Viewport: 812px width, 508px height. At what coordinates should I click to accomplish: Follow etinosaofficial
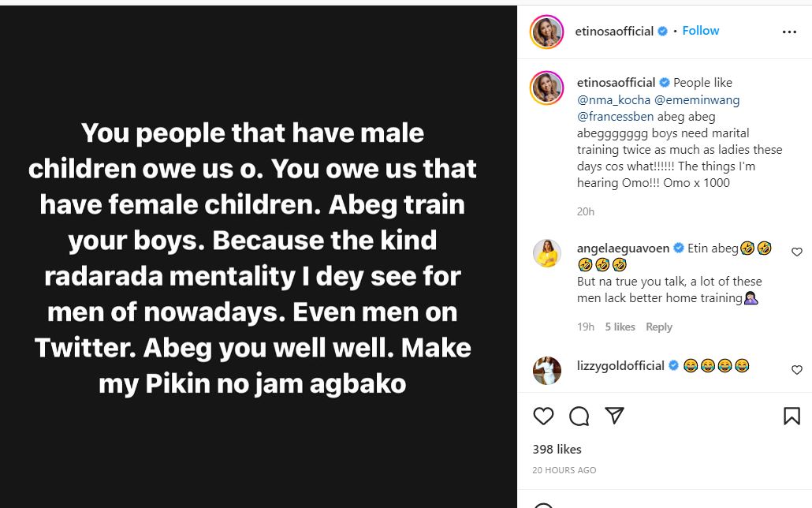(x=700, y=31)
